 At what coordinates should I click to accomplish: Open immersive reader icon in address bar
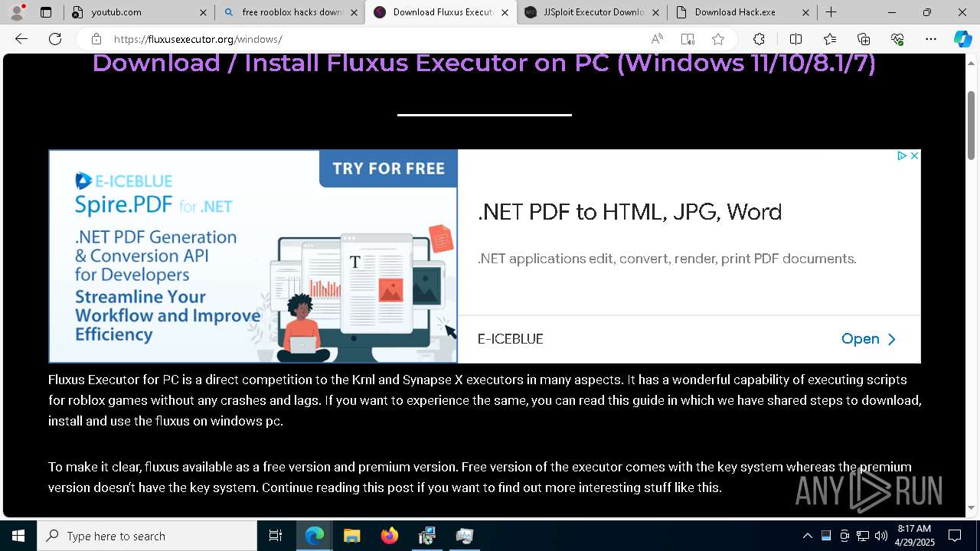[688, 39]
